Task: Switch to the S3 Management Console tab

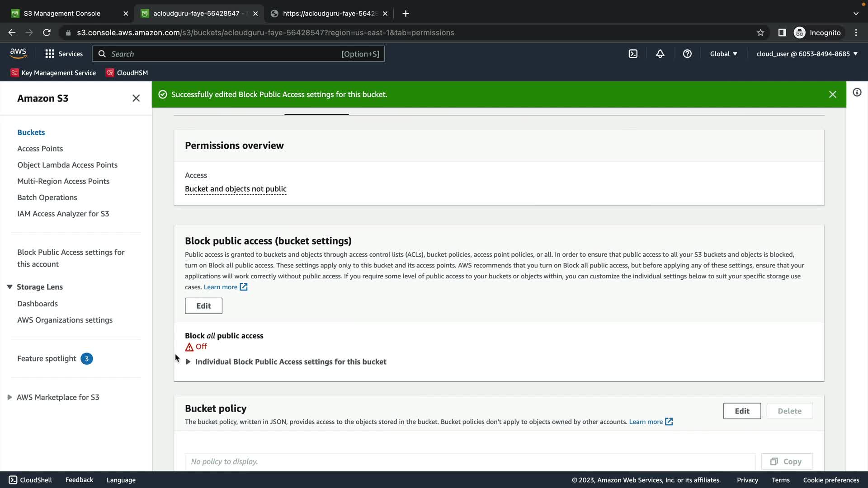Action: click(62, 14)
